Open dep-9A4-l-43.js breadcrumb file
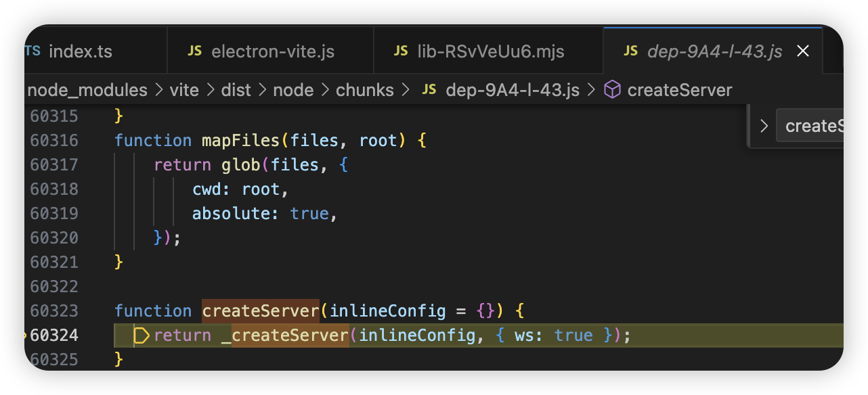The width and height of the screenshot is (868, 395). [x=513, y=90]
